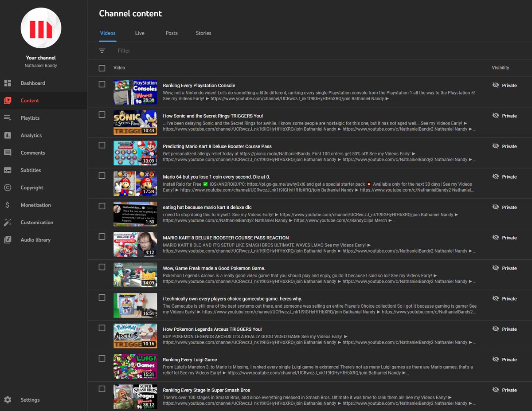Click the private eye icon for Booster Course Pass Reaction
This screenshot has height=411, width=532.
496,238
